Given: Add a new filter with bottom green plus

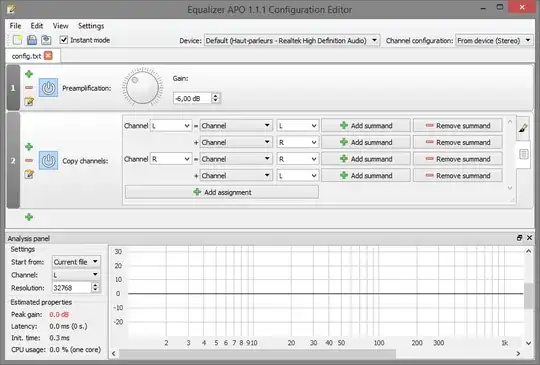Looking at the screenshot, I should 29,217.
